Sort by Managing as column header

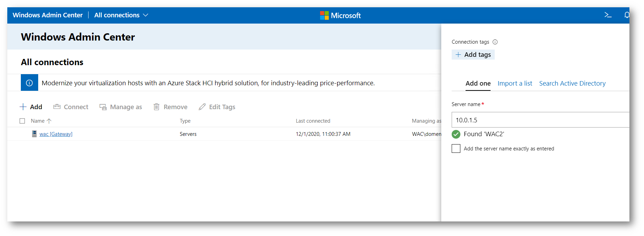point(426,121)
